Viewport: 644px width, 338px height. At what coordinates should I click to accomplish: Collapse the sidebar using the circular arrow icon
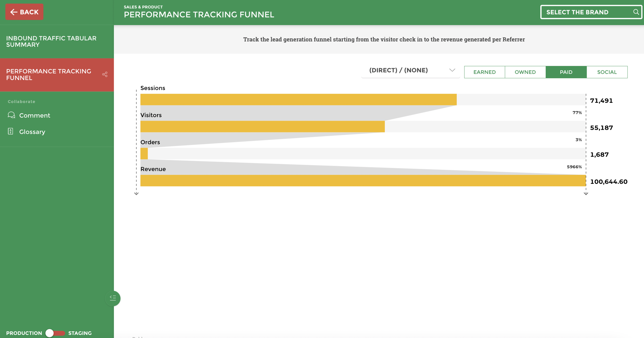click(x=113, y=298)
